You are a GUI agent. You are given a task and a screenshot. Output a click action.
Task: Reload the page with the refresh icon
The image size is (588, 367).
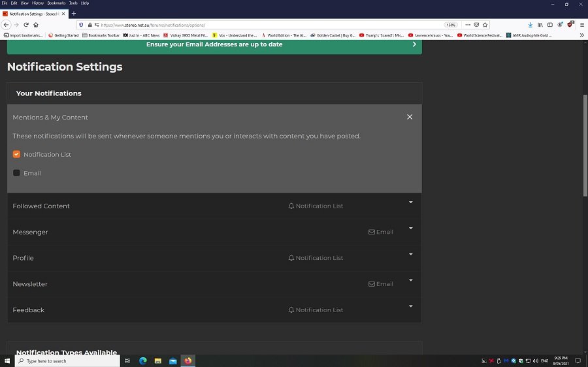(x=26, y=25)
